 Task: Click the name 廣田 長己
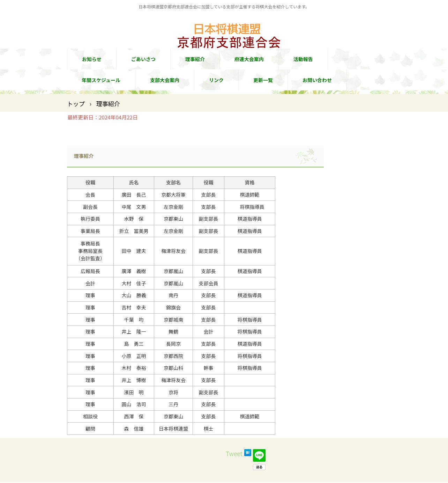click(134, 195)
